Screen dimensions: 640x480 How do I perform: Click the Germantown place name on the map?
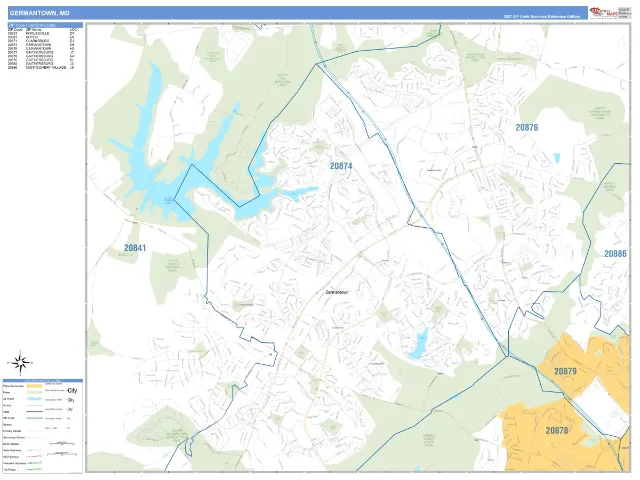click(337, 292)
